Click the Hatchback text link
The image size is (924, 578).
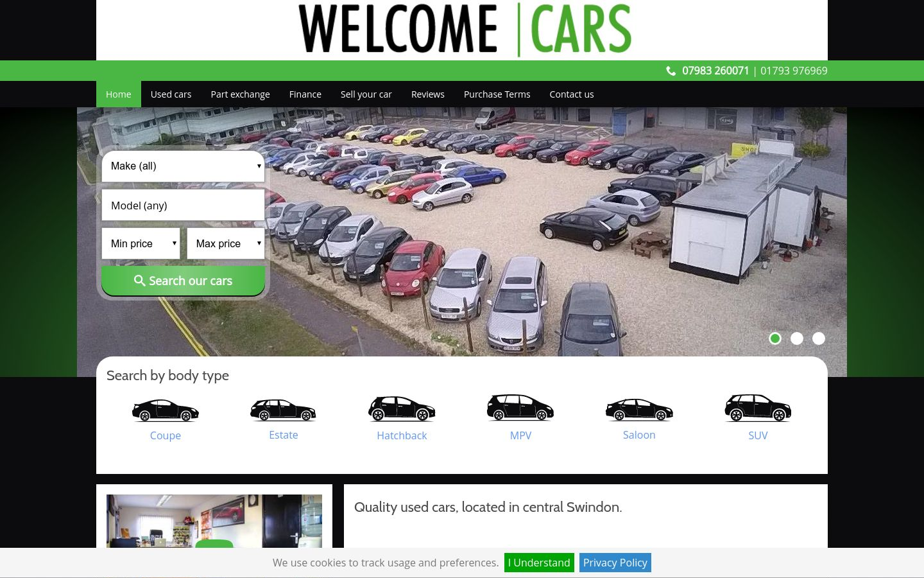click(402, 435)
